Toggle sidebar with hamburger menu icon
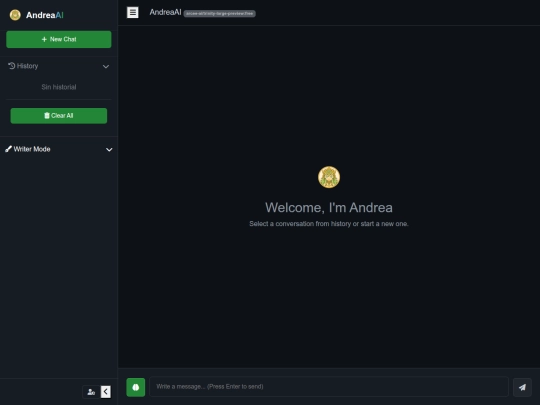 [133, 12]
